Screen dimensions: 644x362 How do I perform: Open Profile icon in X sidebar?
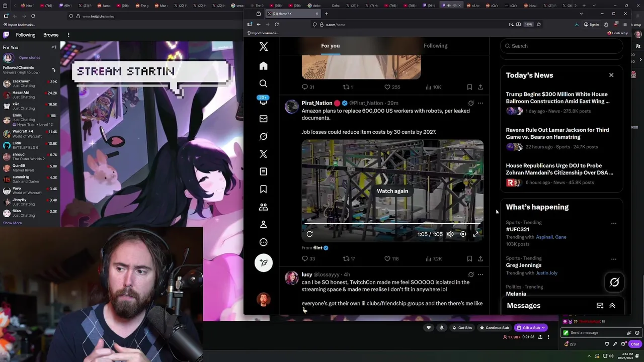click(263, 224)
